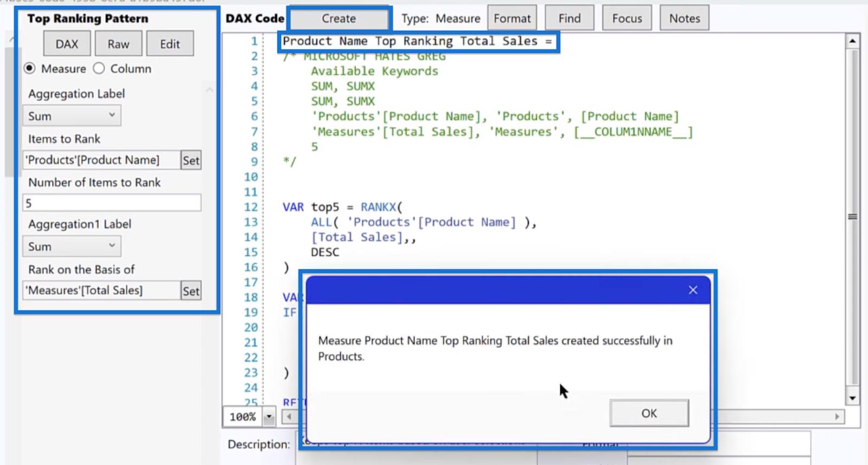Click the Items to Rank field

click(101, 160)
